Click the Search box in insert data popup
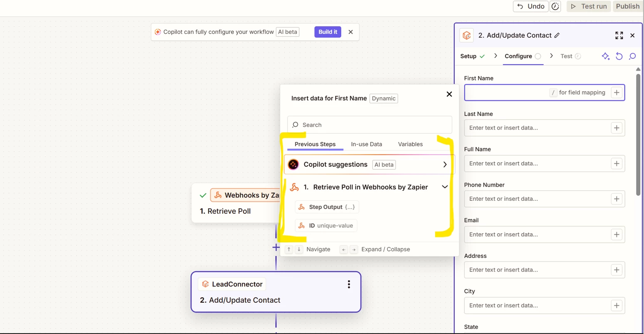644x334 pixels. coord(369,125)
